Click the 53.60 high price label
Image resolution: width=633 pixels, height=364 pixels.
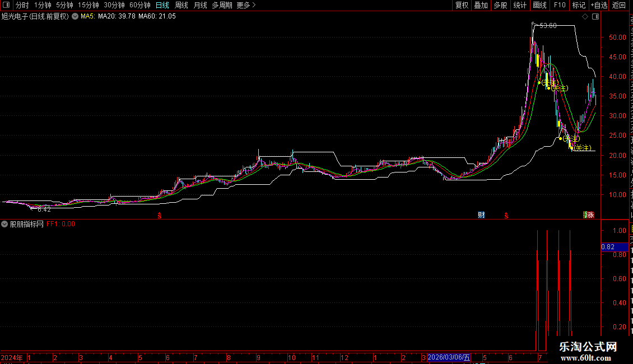coord(548,25)
